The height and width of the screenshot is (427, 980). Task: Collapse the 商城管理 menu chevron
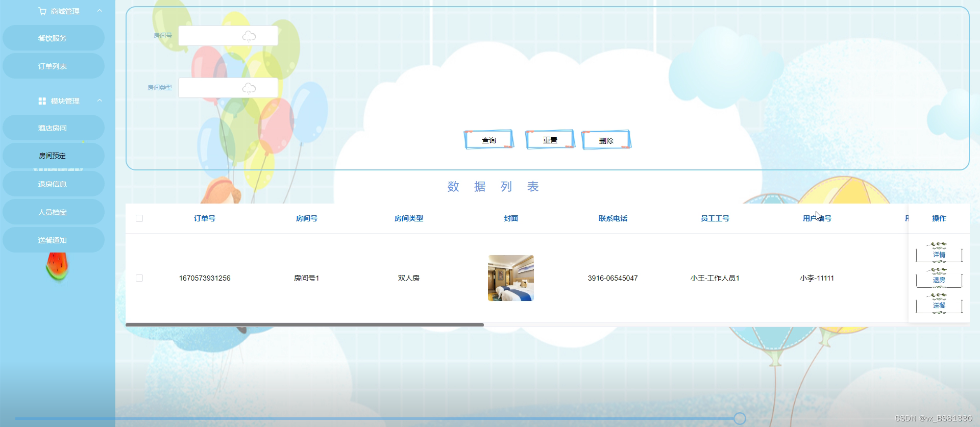[x=100, y=11]
